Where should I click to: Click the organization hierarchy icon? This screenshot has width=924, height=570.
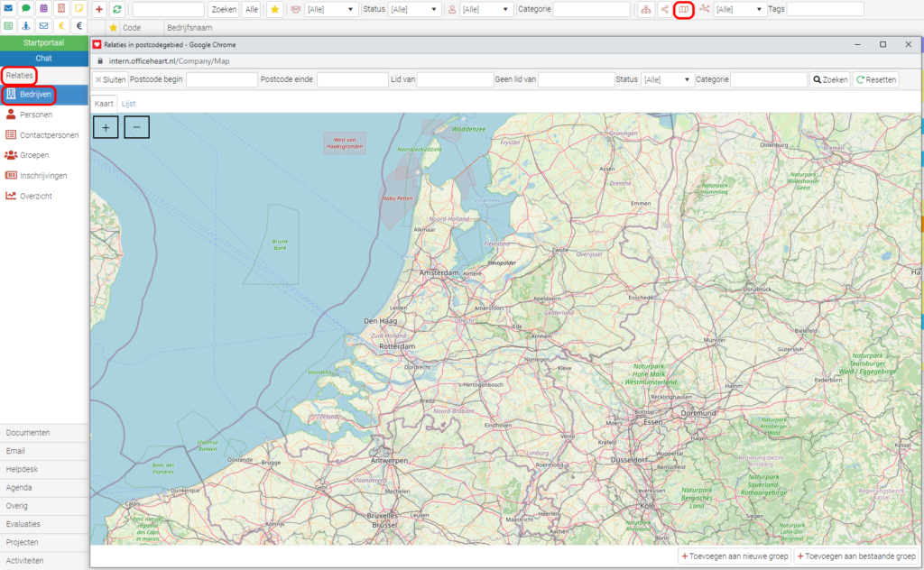[645, 9]
